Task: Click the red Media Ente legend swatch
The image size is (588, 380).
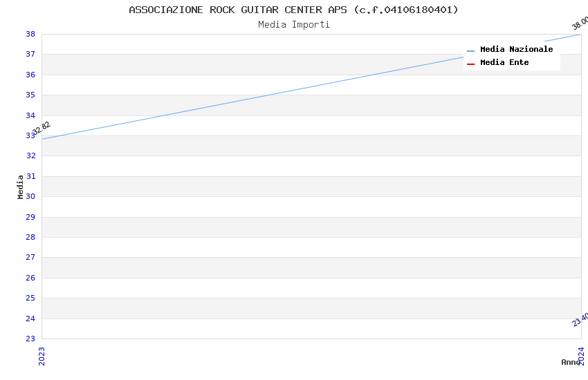Action: (470, 64)
